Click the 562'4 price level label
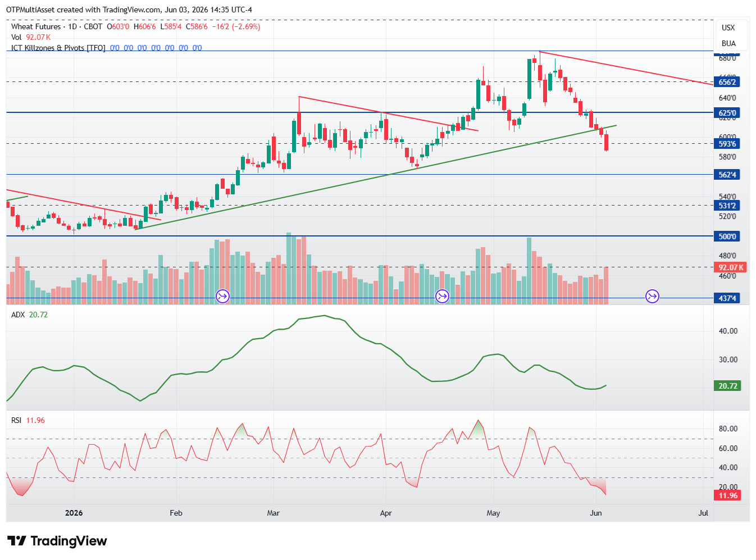The image size is (756, 560). [727, 175]
